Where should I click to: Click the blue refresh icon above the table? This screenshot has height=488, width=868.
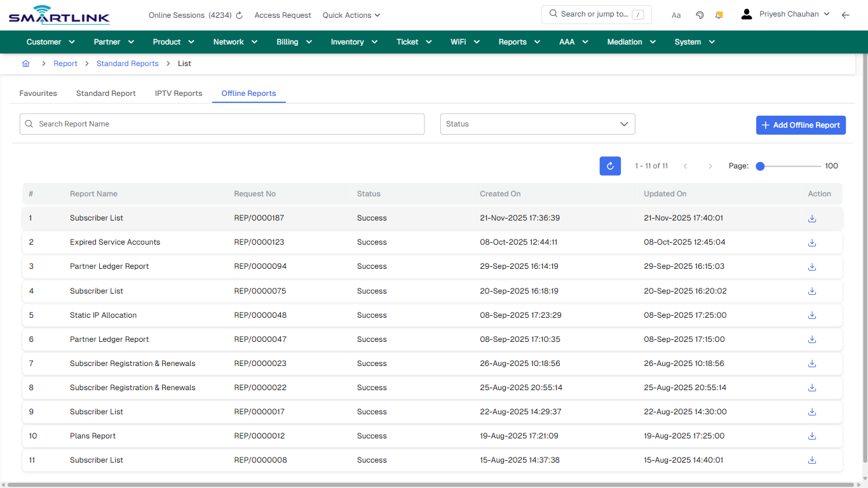(x=610, y=166)
